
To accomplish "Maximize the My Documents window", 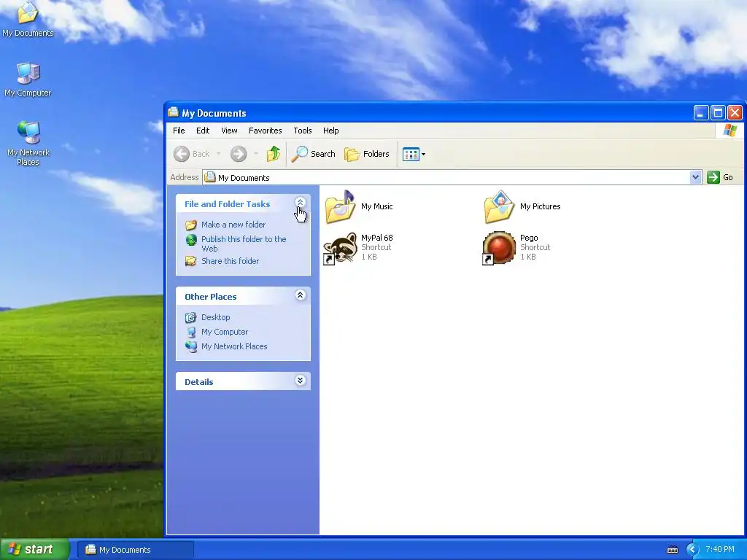I will coord(718,113).
